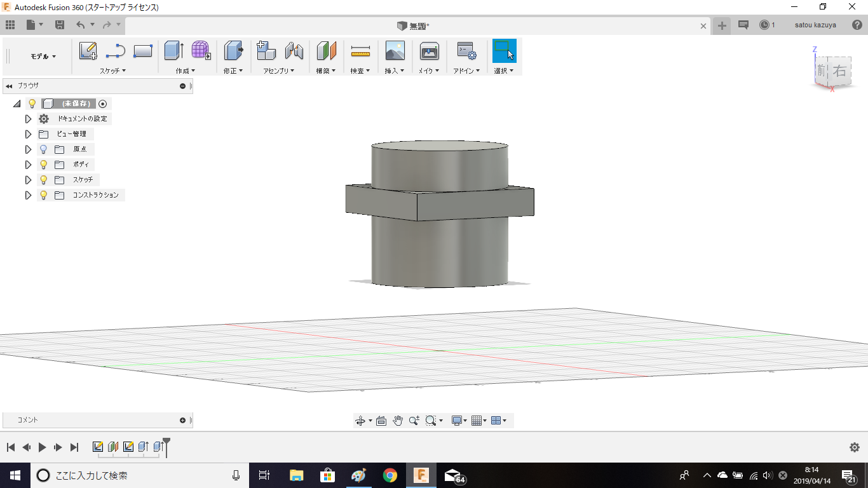868x488 pixels.
Task: Open Chrome from the Windows taskbar
Action: (390, 475)
